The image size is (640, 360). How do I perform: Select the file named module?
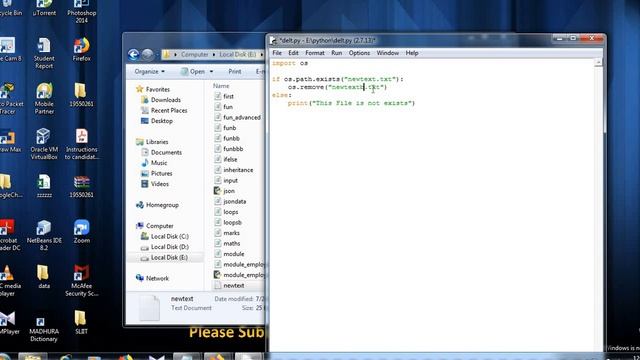229,254
